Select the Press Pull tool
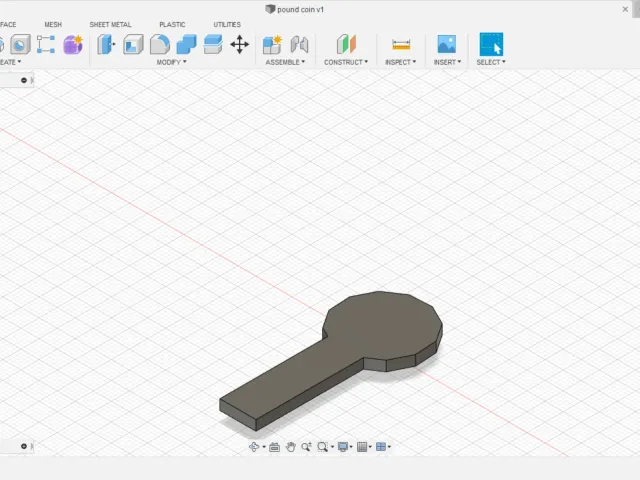Image resolution: width=640 pixels, height=480 pixels. 106,44
